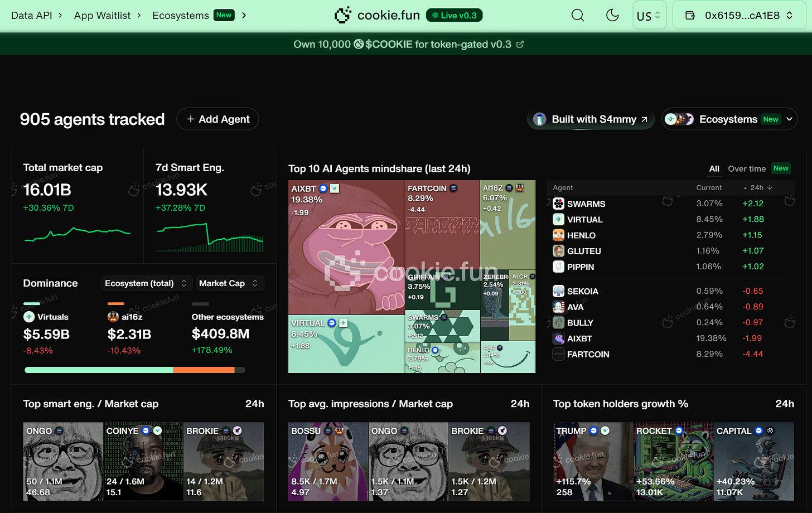The height and width of the screenshot is (513, 812).
Task: Click the AVA agent avatar icon
Action: pyautogui.click(x=558, y=307)
